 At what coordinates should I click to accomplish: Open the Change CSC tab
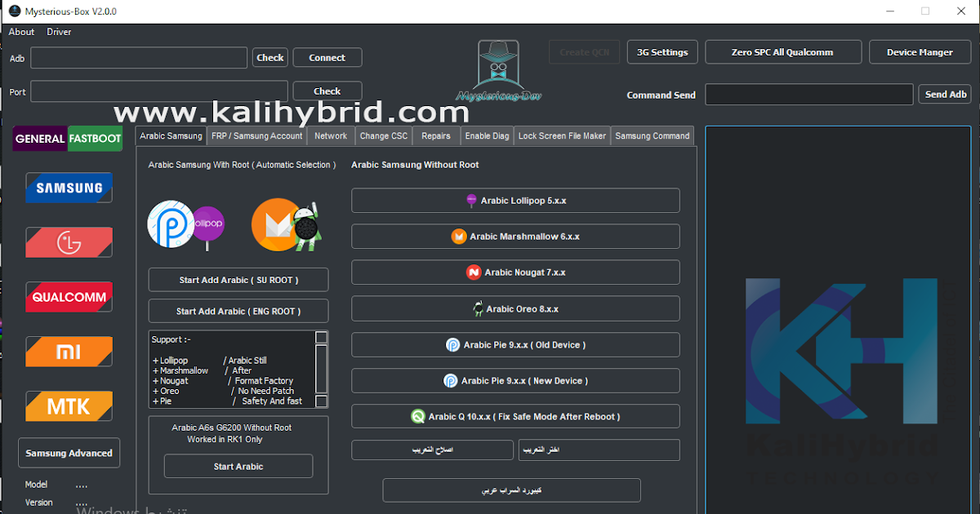pyautogui.click(x=384, y=136)
